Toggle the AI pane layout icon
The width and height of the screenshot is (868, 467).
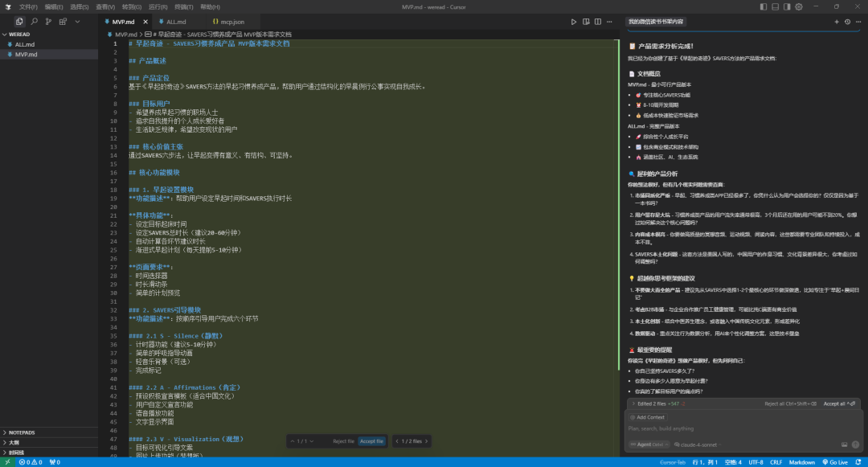tap(787, 6)
